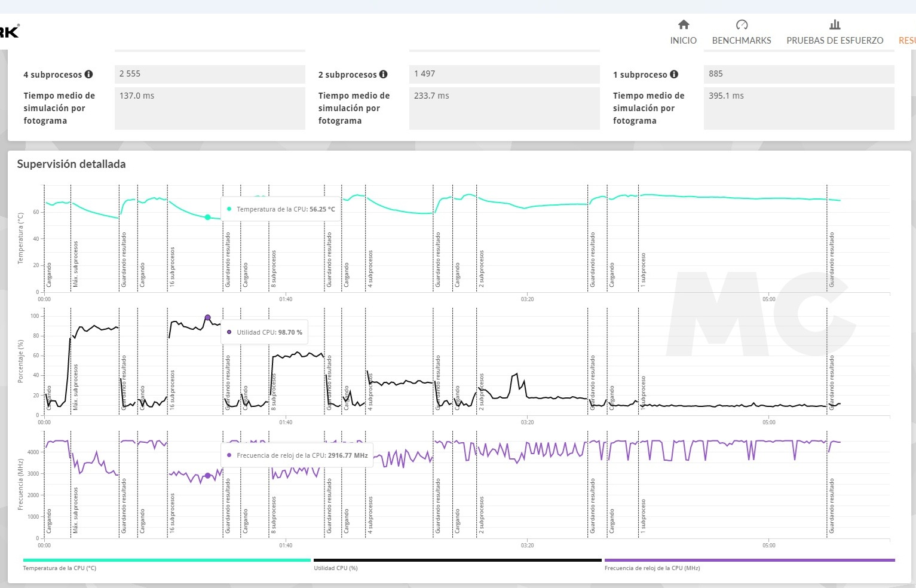Click the home icon above INICIO
The height and width of the screenshot is (588, 916).
point(684,24)
